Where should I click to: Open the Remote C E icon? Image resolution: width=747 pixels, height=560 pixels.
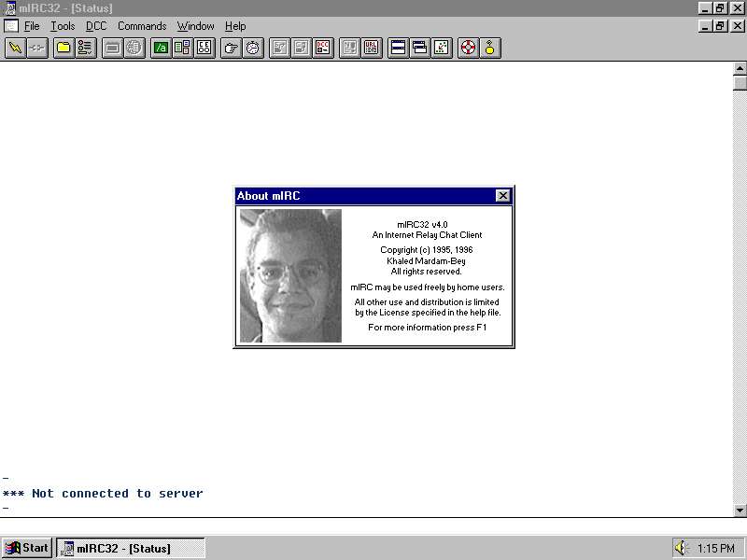click(204, 49)
